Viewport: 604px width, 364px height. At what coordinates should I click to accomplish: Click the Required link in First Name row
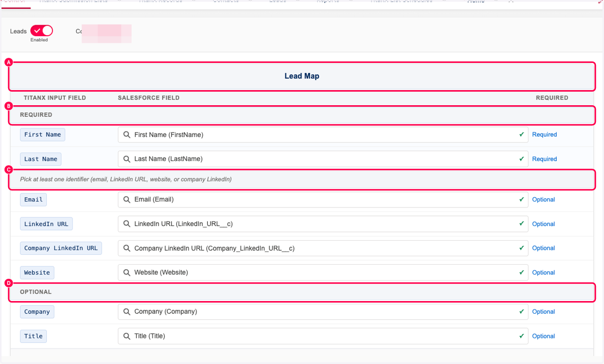coord(545,135)
